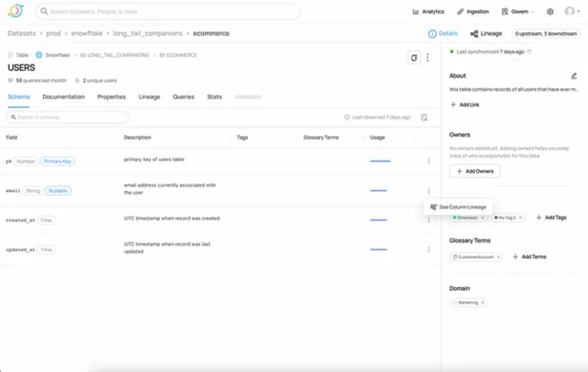588x372 pixels.
Task: Open the three-dot menu for the email field
Action: click(428, 190)
